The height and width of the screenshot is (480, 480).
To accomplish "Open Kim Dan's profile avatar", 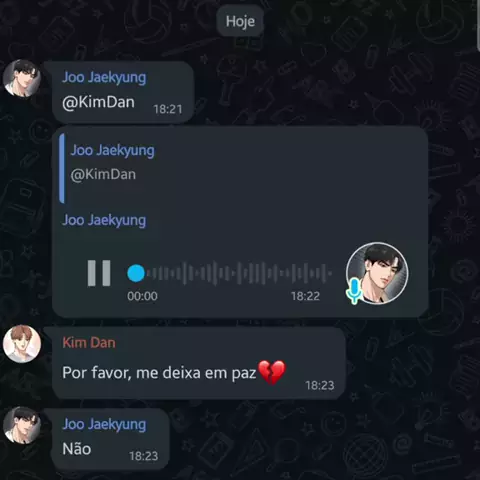I will [22, 344].
